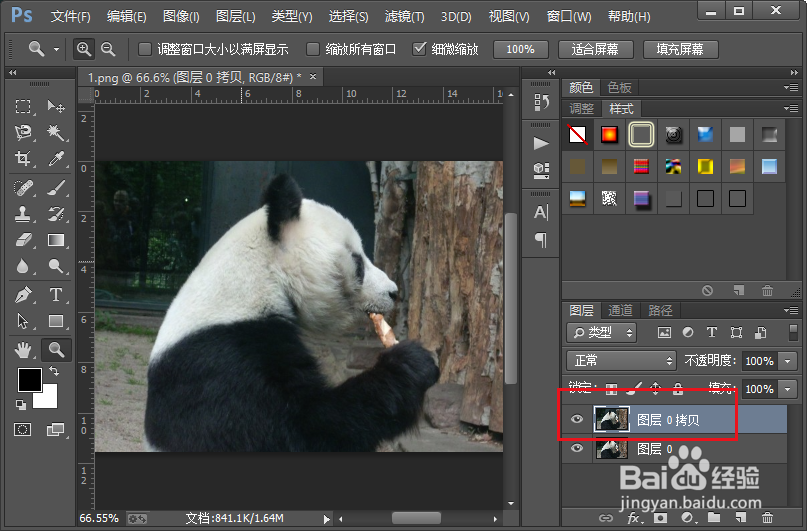Choose Zoom In mode in options bar
Image resolution: width=807 pixels, height=531 pixels.
click(83, 49)
